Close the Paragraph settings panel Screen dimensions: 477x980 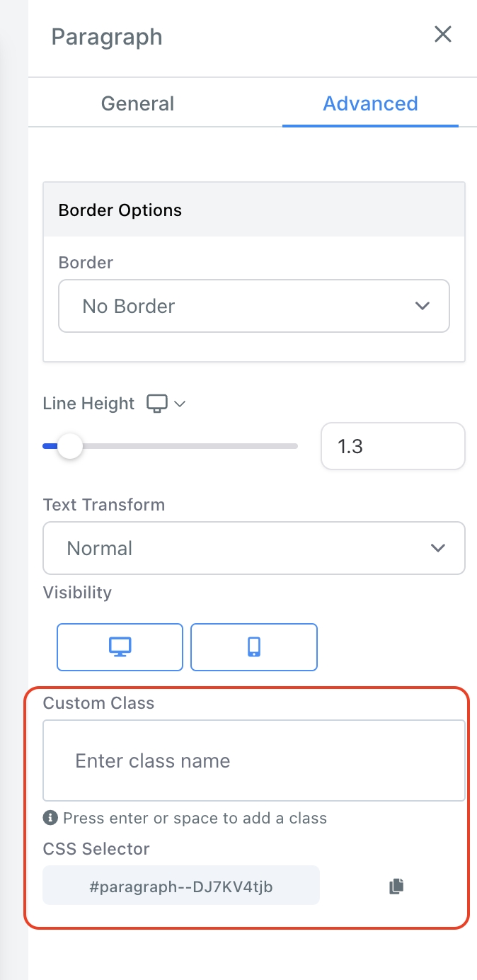[443, 35]
